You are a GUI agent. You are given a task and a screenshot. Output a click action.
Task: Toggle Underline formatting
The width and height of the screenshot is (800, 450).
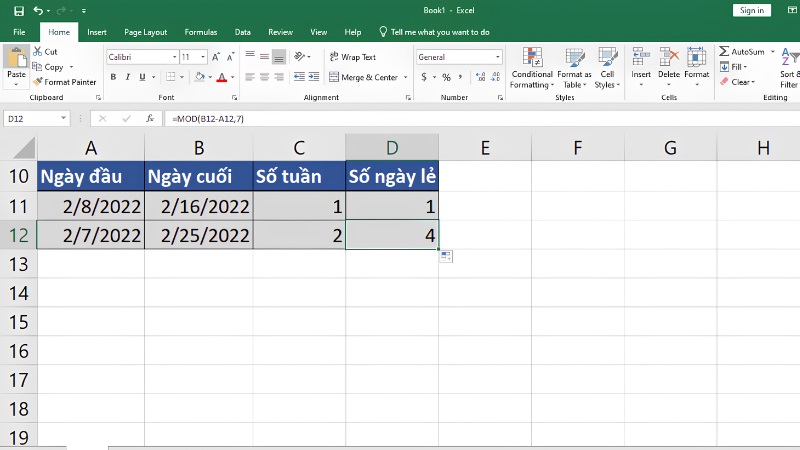pos(142,77)
